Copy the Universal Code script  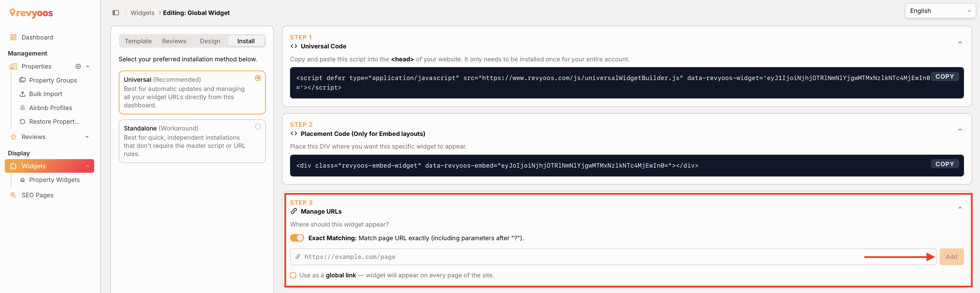click(x=945, y=77)
